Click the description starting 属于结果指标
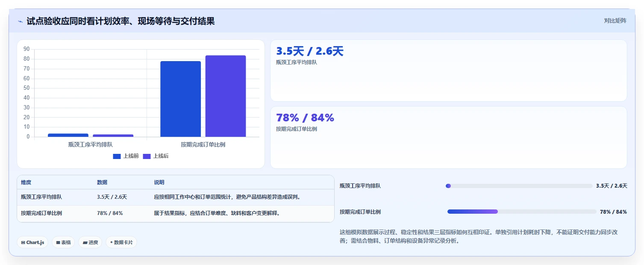Viewport: 644px width, 265px height. point(218,213)
